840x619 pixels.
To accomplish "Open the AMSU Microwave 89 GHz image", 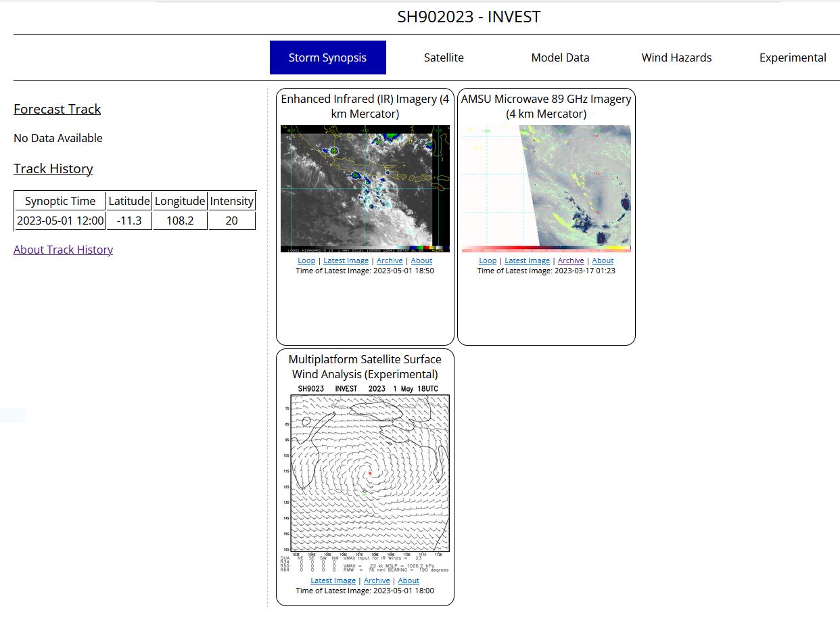I will (x=546, y=189).
